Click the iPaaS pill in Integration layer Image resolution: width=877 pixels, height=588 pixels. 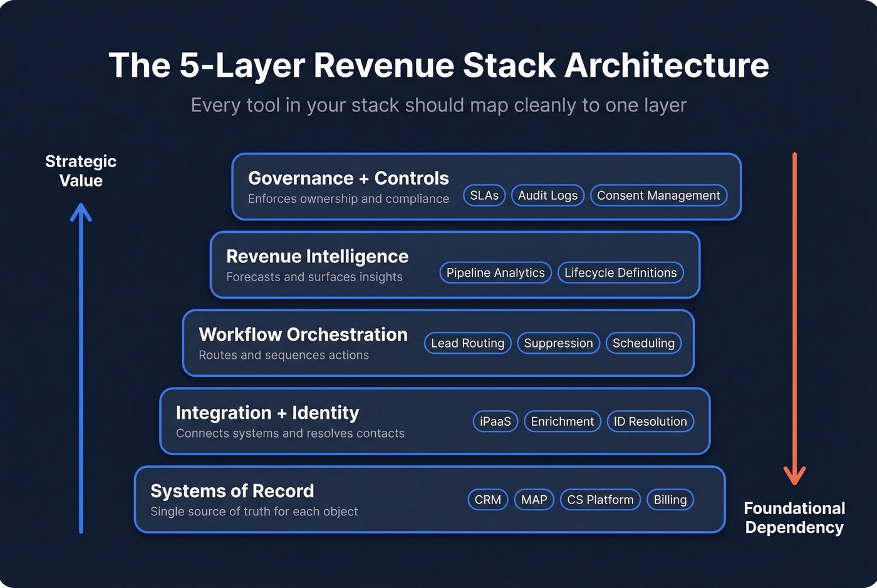[x=495, y=421]
